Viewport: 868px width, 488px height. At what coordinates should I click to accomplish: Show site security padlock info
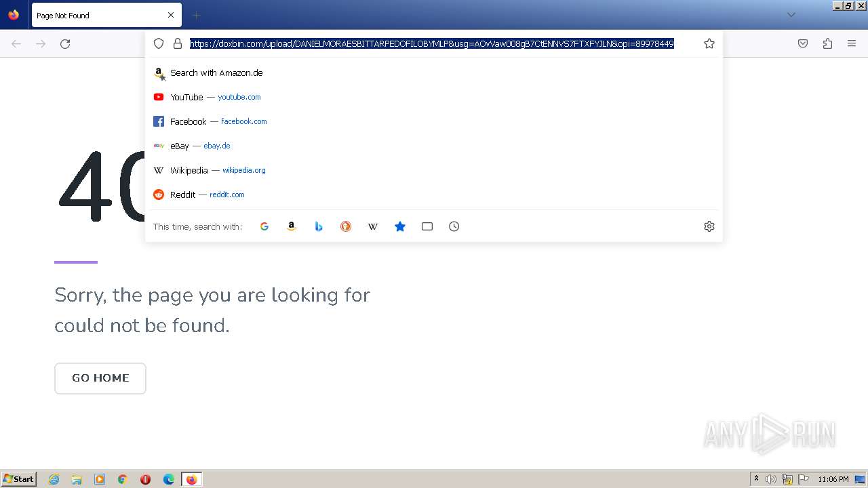(178, 43)
